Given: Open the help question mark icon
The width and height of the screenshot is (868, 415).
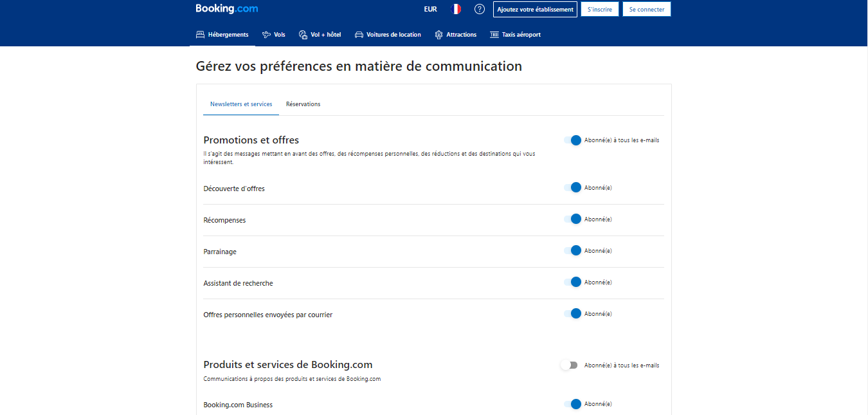Looking at the screenshot, I should click(479, 9).
